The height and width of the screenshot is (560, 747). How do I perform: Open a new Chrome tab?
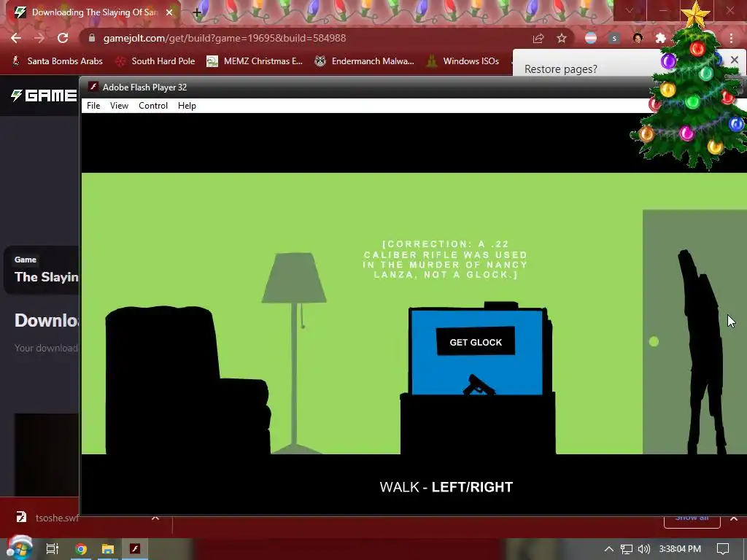tap(197, 12)
